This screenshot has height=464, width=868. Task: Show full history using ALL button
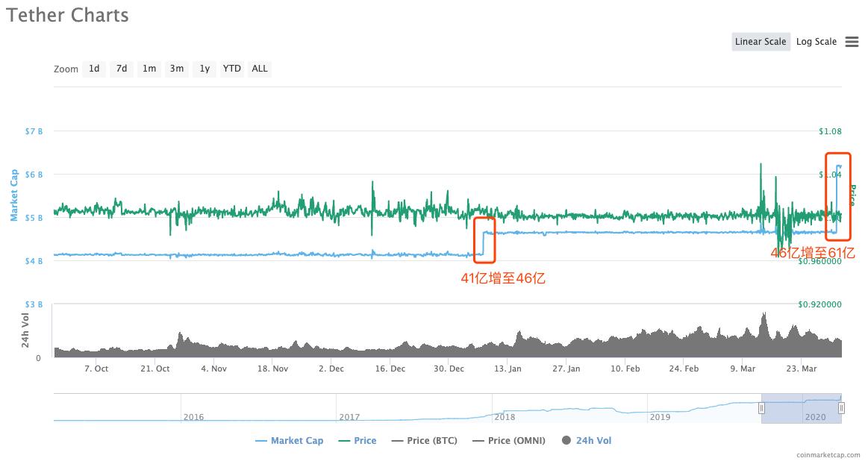pos(259,68)
